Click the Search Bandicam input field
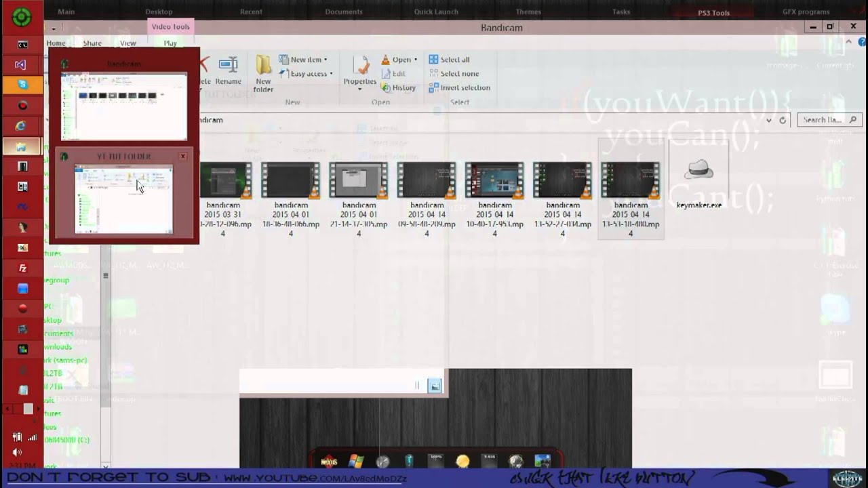868x488 pixels. click(830, 120)
